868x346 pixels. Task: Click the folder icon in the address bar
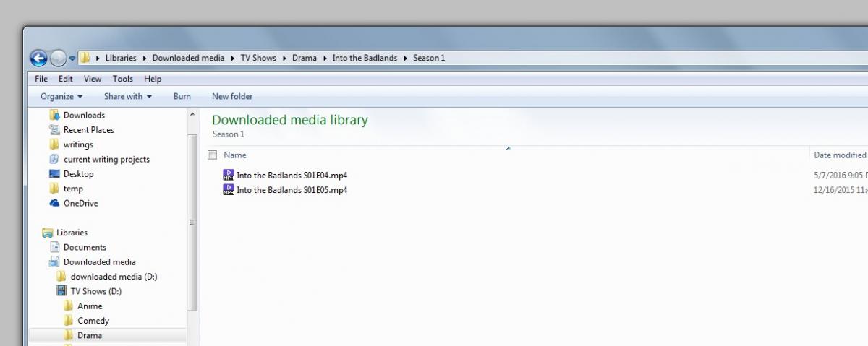(85, 58)
